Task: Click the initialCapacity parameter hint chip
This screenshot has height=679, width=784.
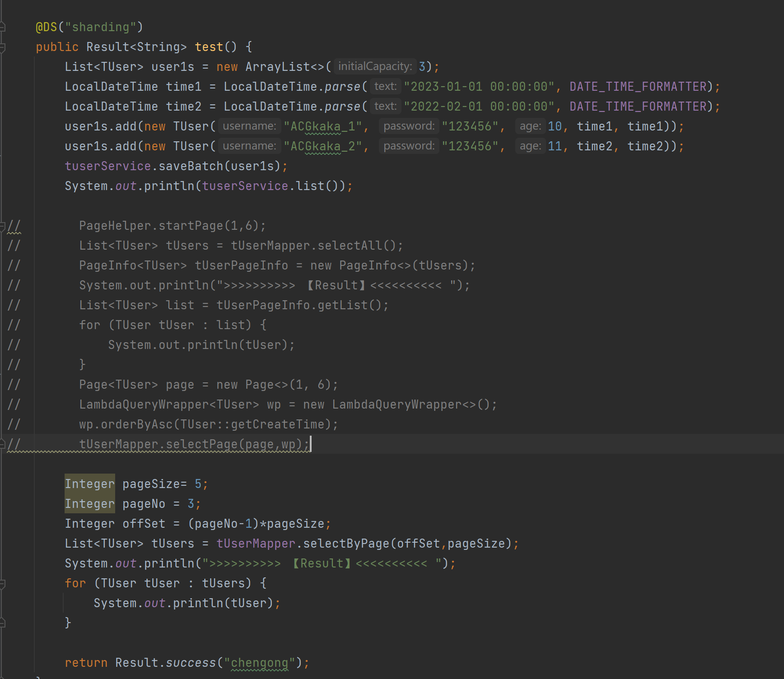Action: [375, 66]
